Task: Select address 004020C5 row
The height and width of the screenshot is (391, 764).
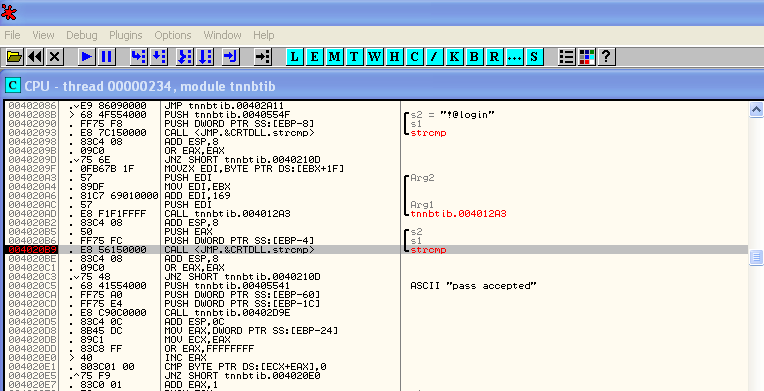Action: tap(32, 286)
